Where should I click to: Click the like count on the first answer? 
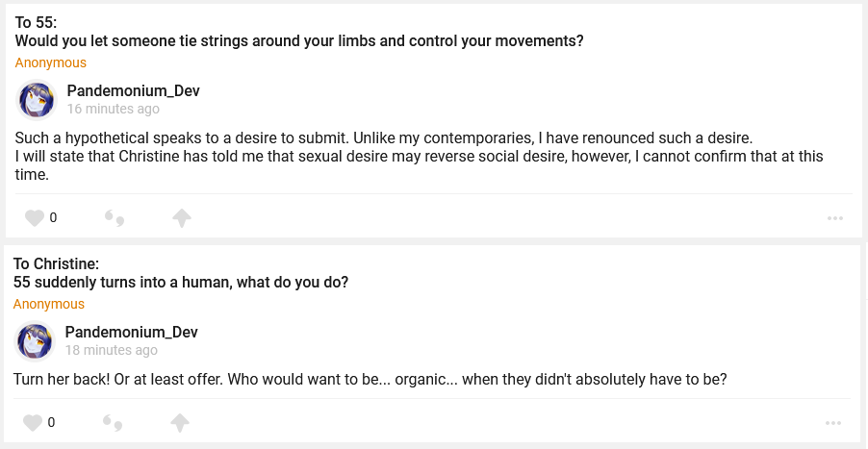click(x=53, y=218)
